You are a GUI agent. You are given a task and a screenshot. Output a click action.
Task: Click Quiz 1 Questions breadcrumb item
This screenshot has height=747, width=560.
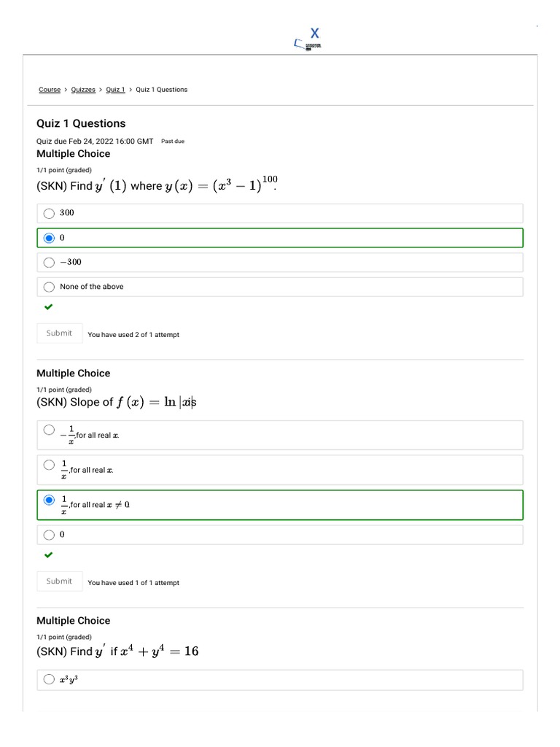pyautogui.click(x=161, y=90)
